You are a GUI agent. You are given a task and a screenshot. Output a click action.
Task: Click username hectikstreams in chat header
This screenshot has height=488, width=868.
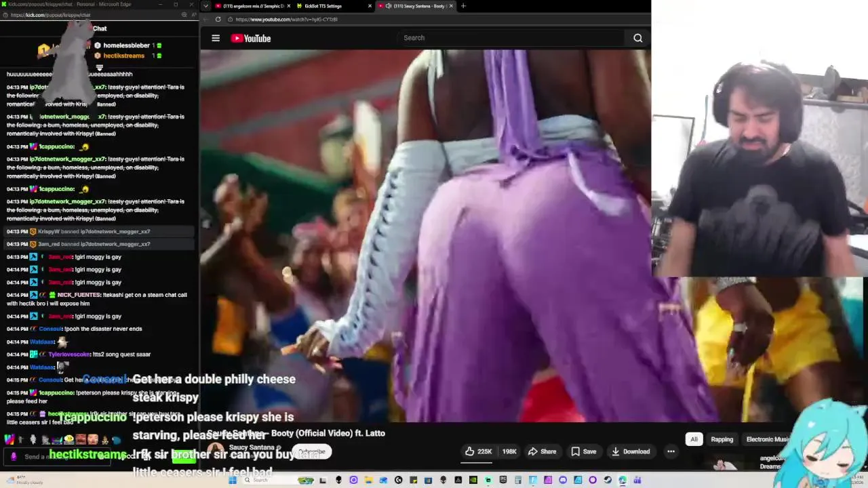[x=123, y=56]
